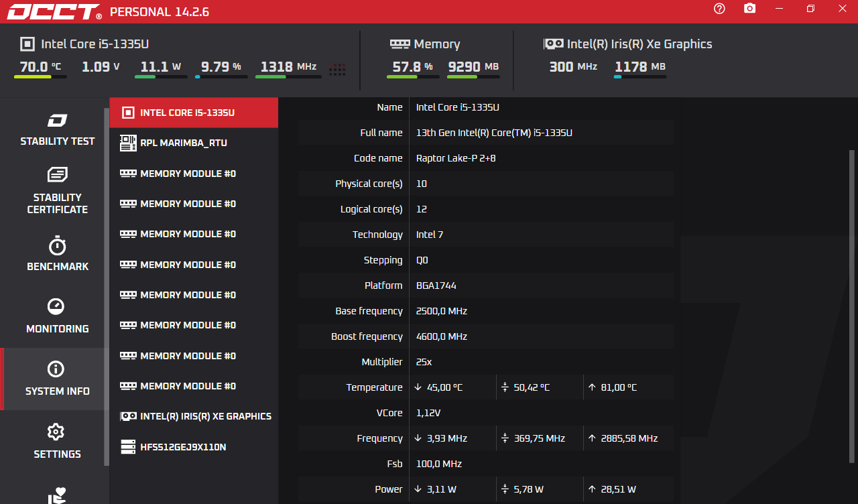This screenshot has height=504, width=858.
Task: Click the header CPU usage 9.79 %
Action: pos(221,67)
